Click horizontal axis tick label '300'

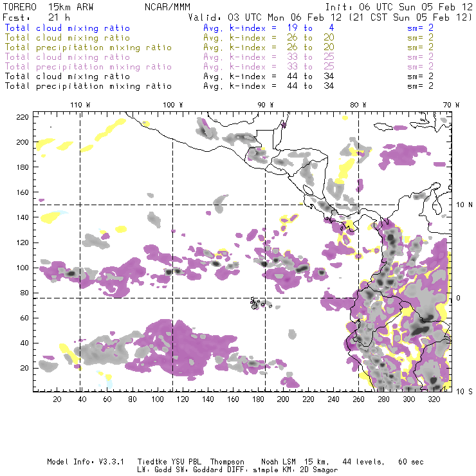(x=408, y=399)
